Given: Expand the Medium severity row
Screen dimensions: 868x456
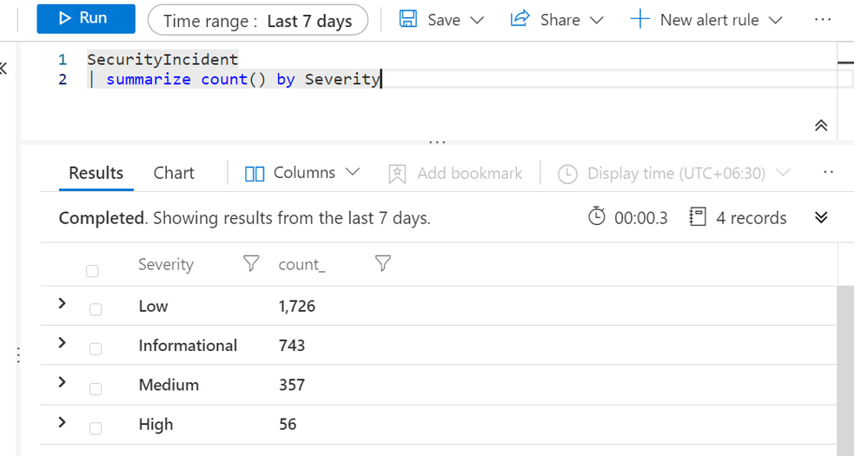Looking at the screenshot, I should coord(62,382).
